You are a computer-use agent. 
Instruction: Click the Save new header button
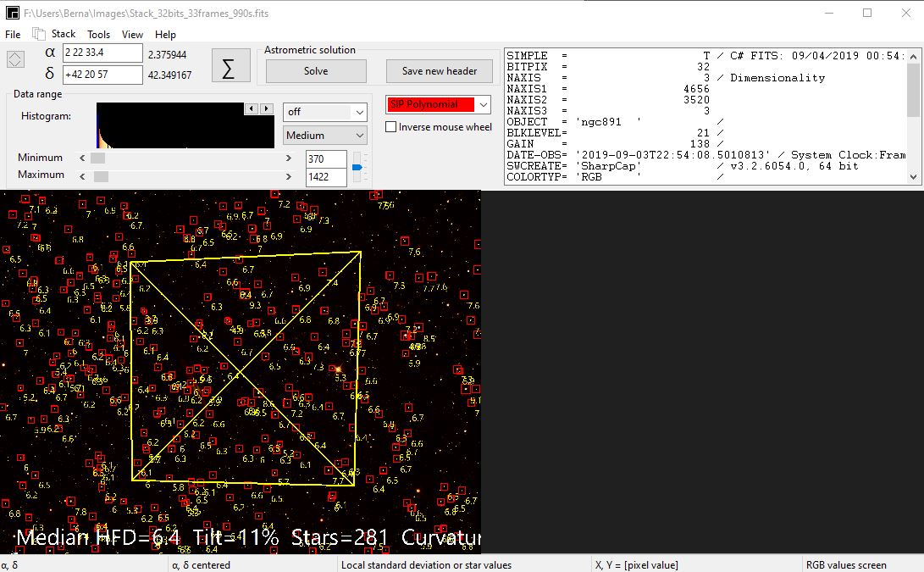[x=439, y=71]
